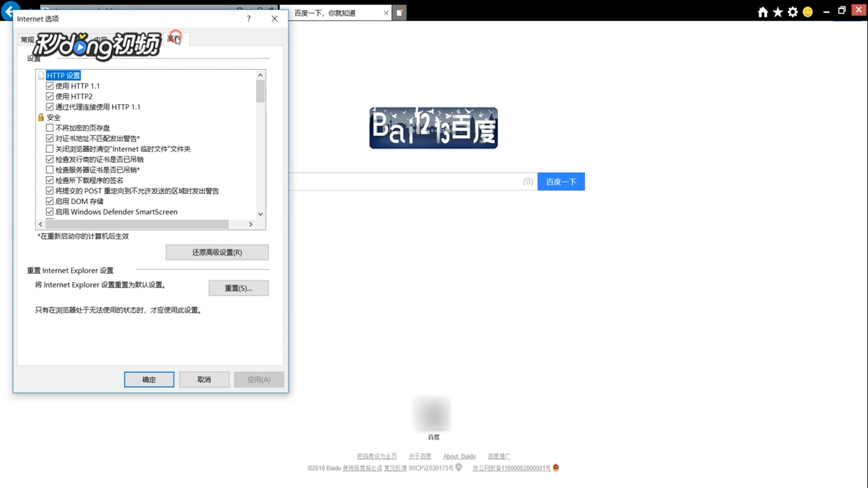Select the 安全 tree heading
868x488 pixels.
click(54, 118)
